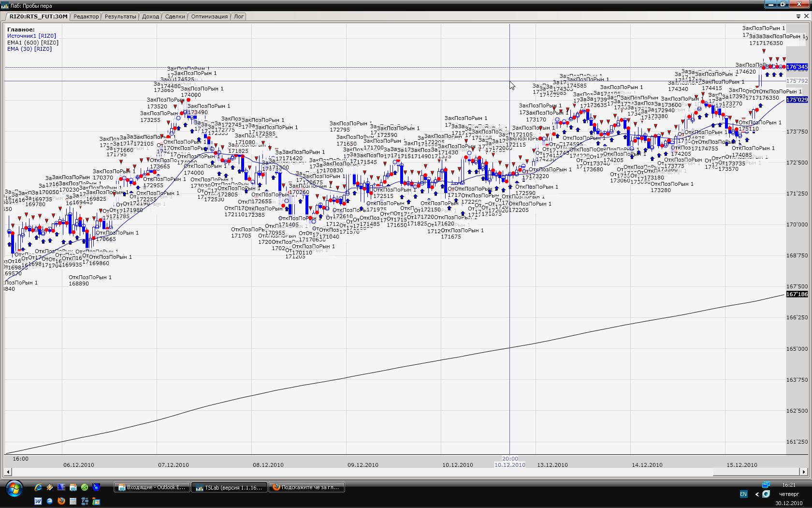812x508 pixels.
Task: Click the 176'345 last price label
Action: coord(797,67)
